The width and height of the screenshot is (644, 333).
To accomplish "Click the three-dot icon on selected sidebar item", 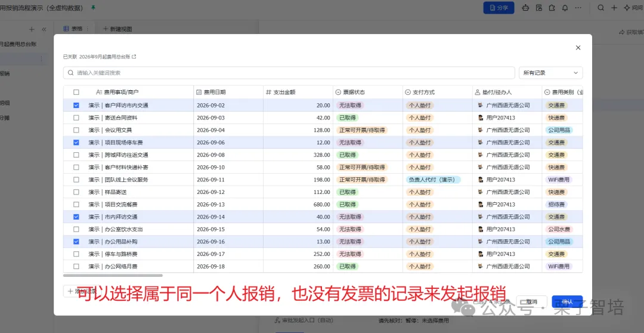I will click(x=41, y=59).
